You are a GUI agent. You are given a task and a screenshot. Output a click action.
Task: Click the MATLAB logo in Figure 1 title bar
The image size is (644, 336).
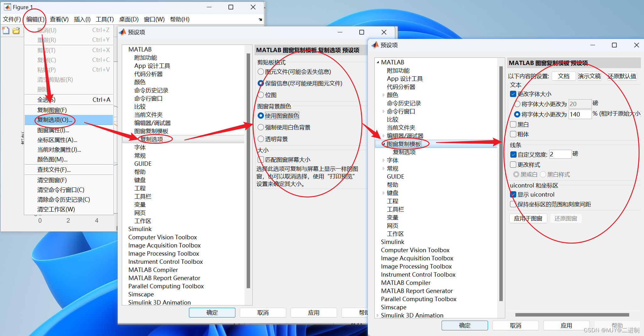coord(7,7)
